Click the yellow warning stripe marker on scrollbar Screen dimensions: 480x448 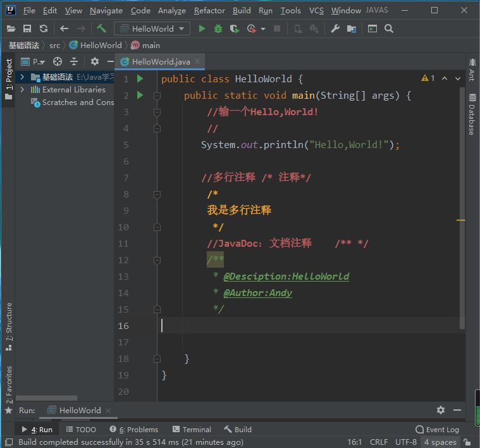(x=461, y=220)
